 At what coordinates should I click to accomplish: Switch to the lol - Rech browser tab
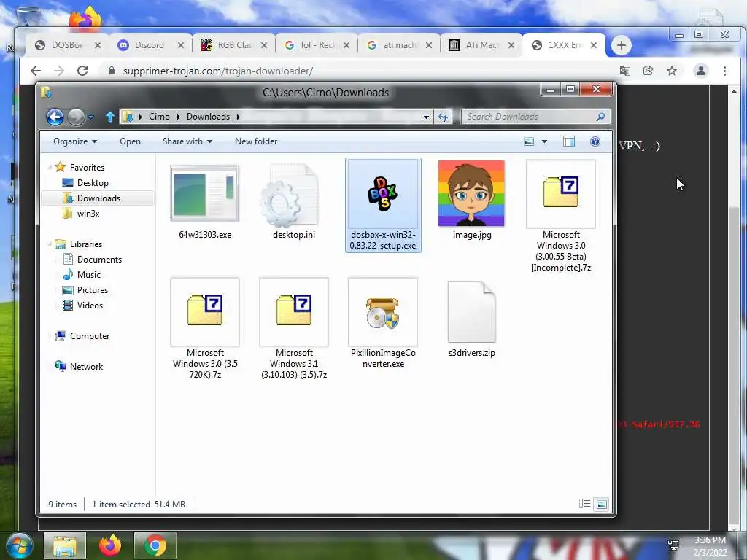(x=317, y=45)
